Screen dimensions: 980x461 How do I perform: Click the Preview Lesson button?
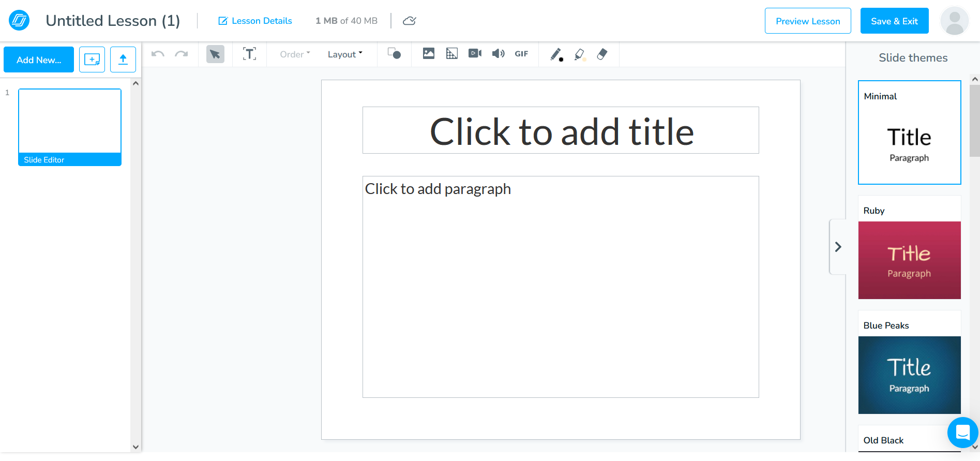(x=807, y=21)
